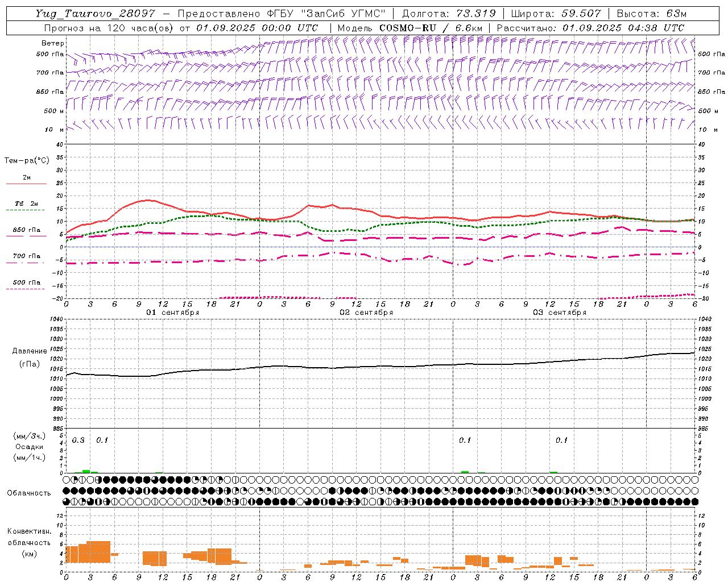The width and height of the screenshot is (728, 582).
Task: Select the Модель COSMO-RU / 6.6км text
Action: tap(409, 28)
